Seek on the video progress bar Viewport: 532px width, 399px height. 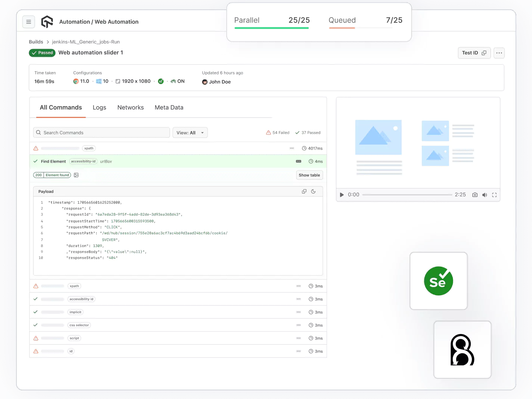(x=407, y=195)
